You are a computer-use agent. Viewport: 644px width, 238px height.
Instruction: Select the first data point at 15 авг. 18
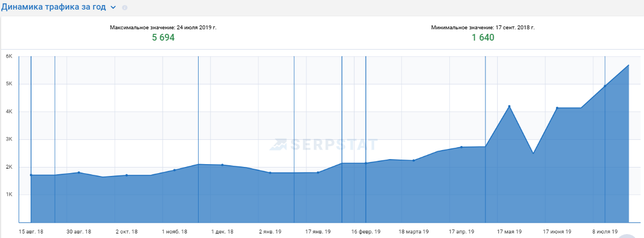click(31, 175)
